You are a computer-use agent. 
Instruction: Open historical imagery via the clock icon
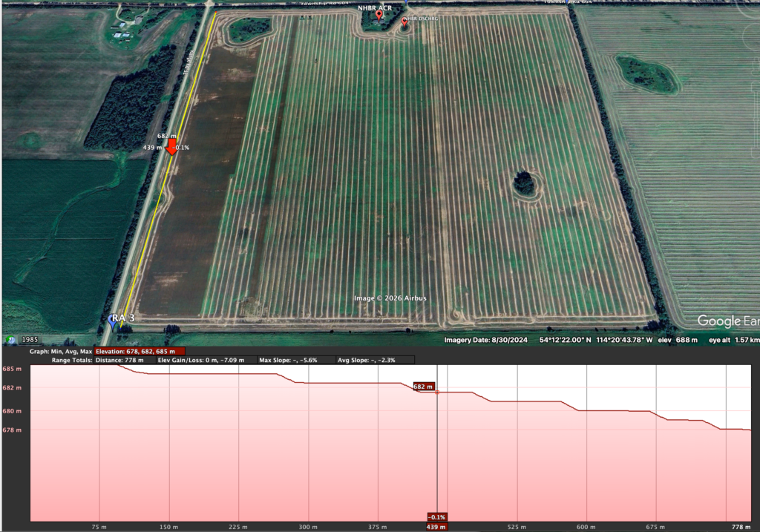pyautogui.click(x=10, y=340)
